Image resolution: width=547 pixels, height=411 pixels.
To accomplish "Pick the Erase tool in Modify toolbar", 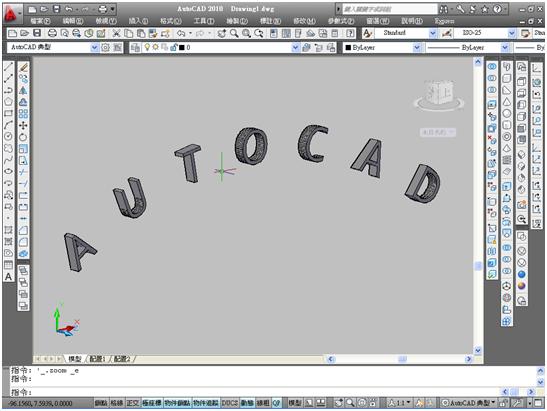I will (x=23, y=67).
